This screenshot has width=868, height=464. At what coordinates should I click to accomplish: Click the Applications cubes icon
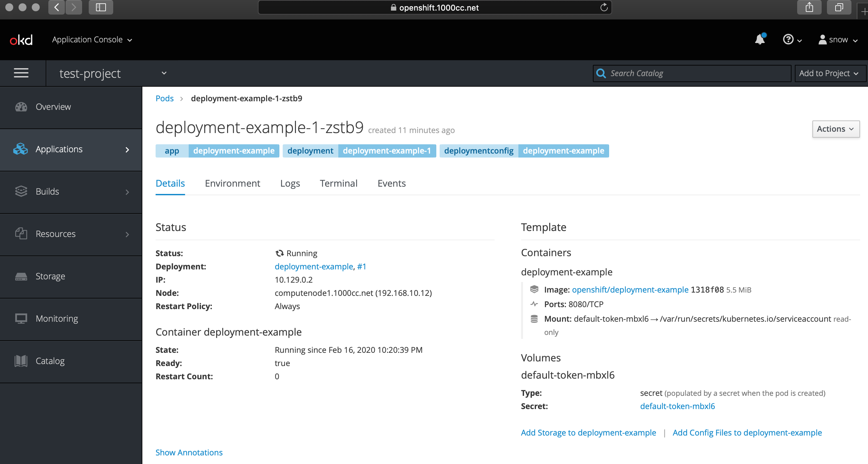pyautogui.click(x=21, y=149)
